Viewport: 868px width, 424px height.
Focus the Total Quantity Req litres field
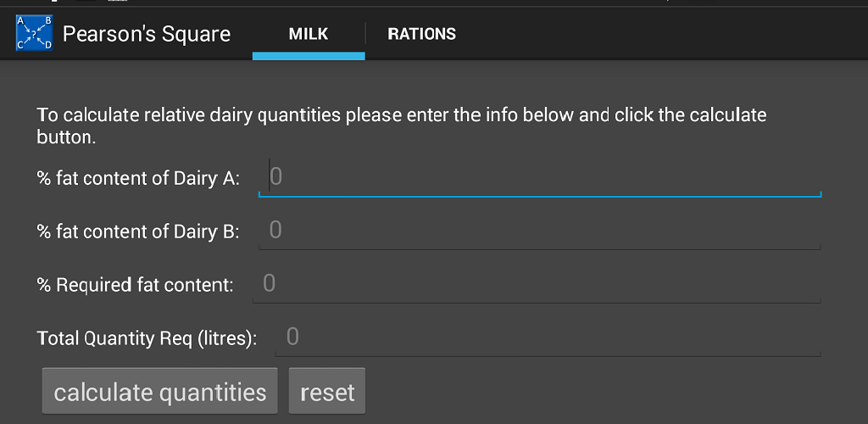(x=551, y=338)
